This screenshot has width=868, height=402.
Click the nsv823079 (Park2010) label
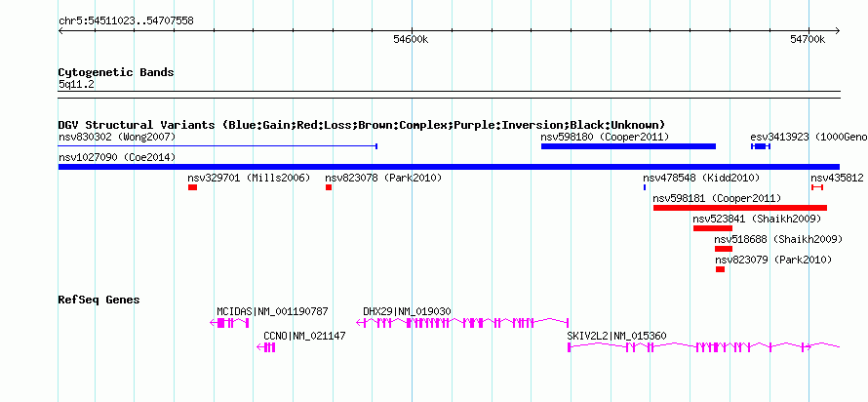[x=773, y=260]
